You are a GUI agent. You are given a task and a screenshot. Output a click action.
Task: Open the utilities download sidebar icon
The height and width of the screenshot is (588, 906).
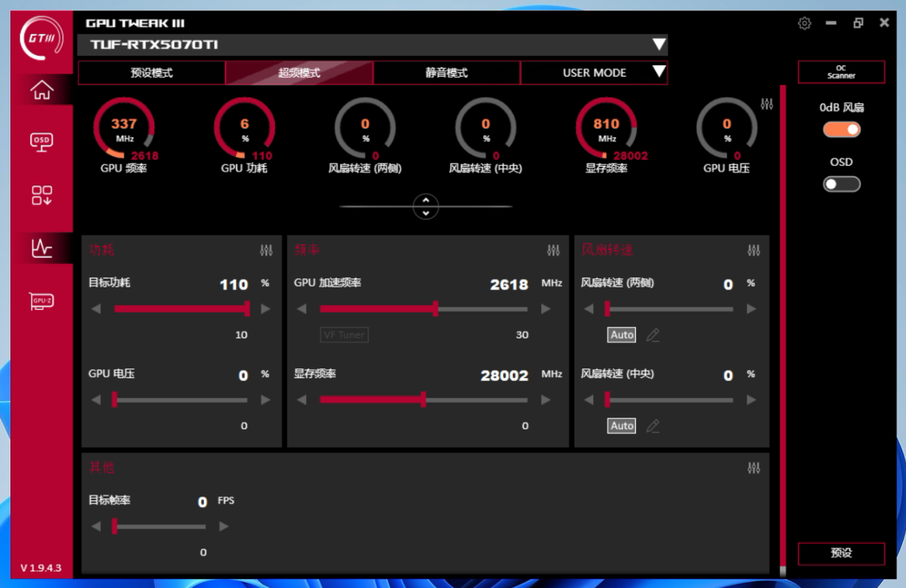[x=42, y=195]
